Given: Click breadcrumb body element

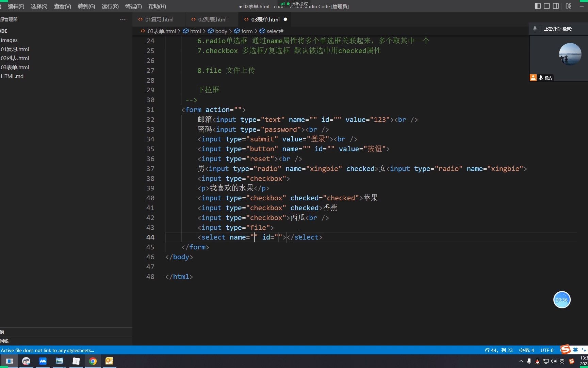Looking at the screenshot, I should point(221,31).
